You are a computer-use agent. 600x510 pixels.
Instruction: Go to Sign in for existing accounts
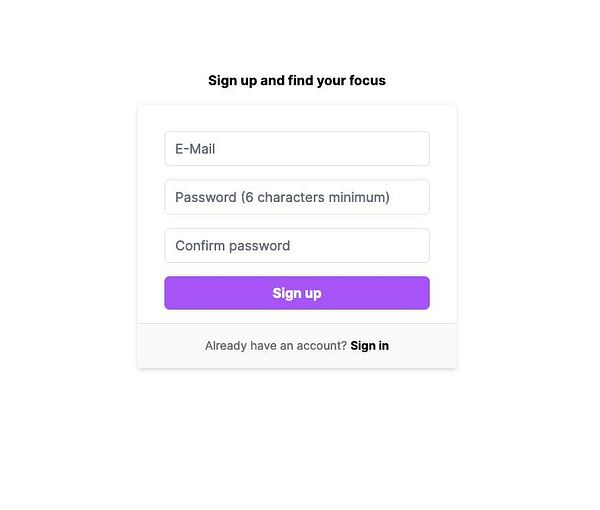coord(369,346)
